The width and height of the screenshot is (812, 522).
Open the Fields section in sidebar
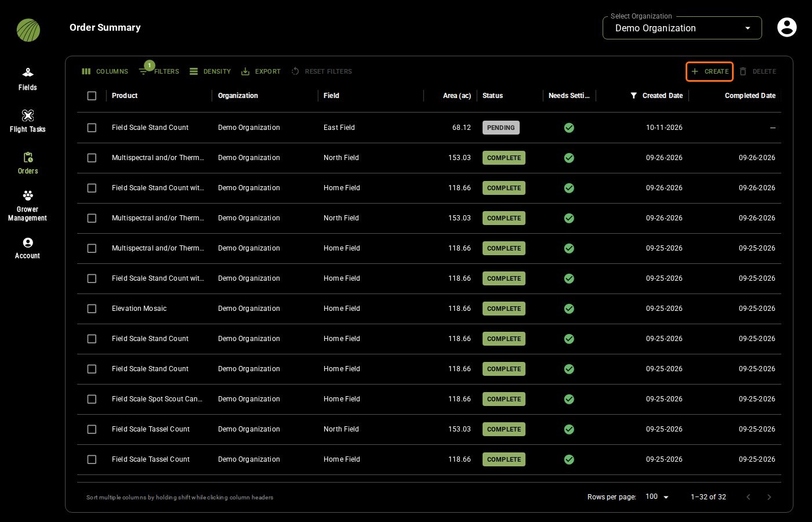tap(27, 79)
